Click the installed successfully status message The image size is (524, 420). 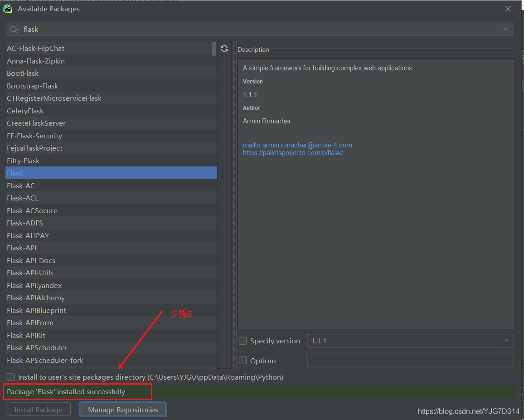pos(66,391)
